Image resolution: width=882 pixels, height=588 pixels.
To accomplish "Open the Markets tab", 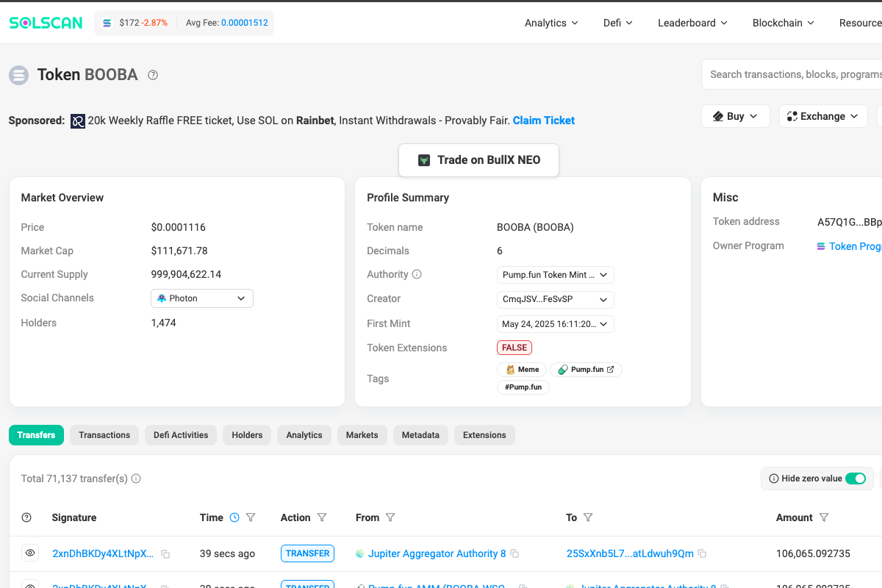I will 362,435.
